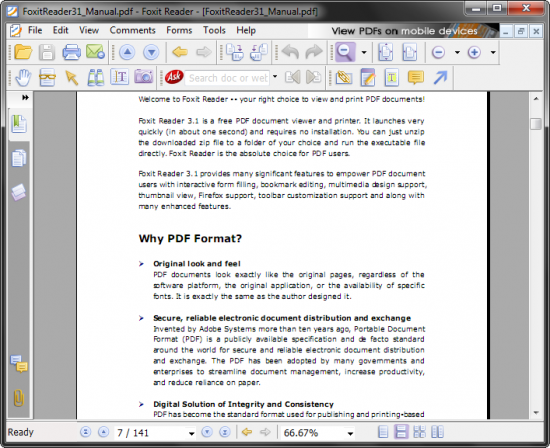The width and height of the screenshot is (550, 448).
Task: Click the vertical scrollbar thumb
Action: click(536, 124)
